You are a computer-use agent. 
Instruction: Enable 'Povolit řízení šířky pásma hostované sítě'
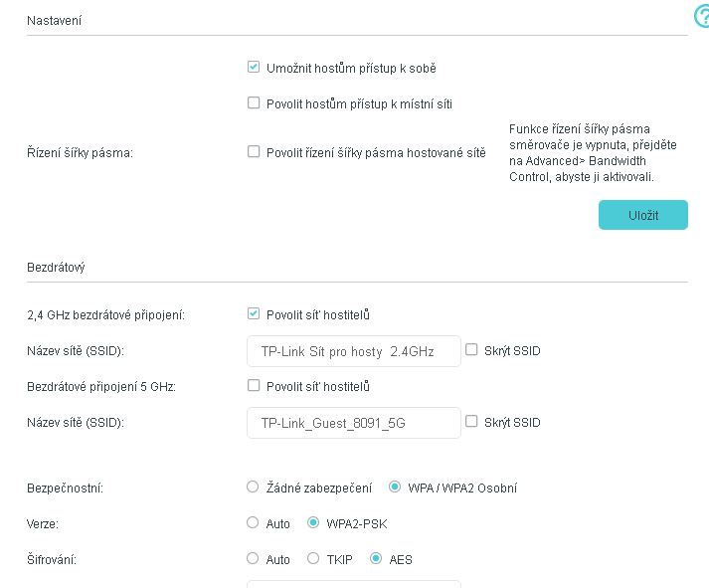point(254,152)
